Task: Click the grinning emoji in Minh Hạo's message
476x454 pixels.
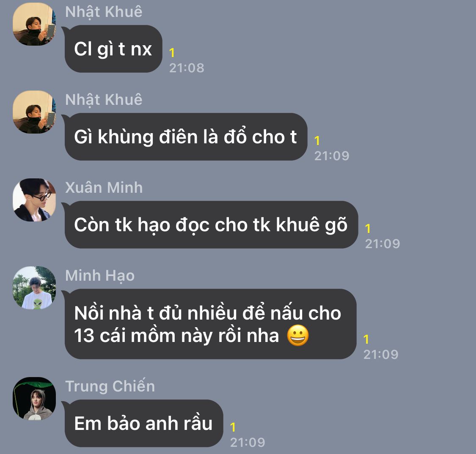Action: 298,335
